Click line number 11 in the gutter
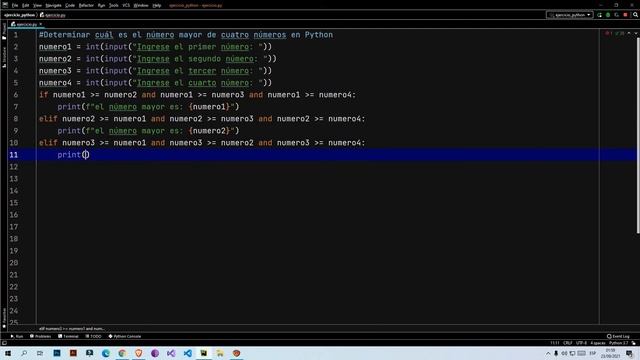The height and width of the screenshot is (360, 640). click(x=13, y=155)
